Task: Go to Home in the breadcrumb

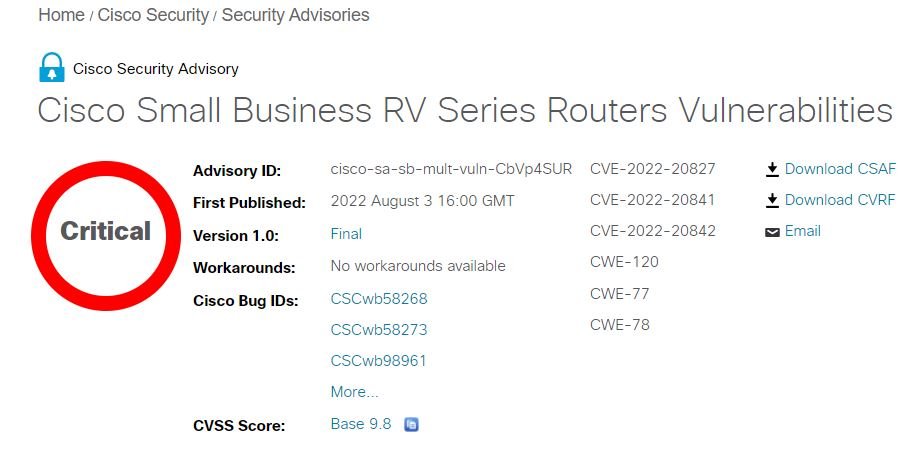Action: coord(61,15)
